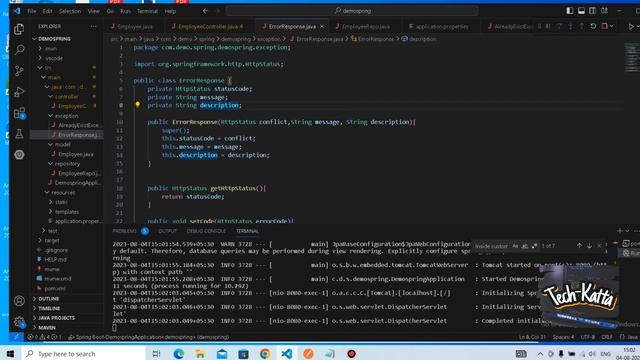
Task: Switch to the DEBUG CONSOLE panel tab
Action: click(x=206, y=231)
